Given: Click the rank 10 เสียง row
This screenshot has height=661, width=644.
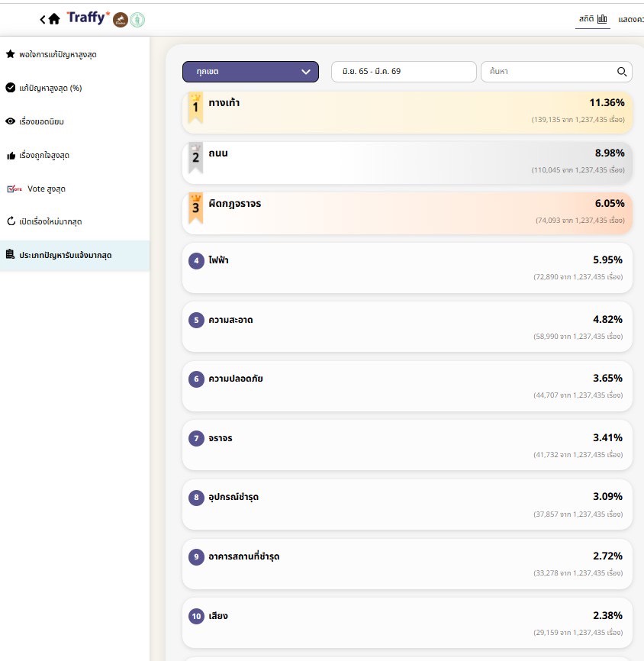Looking at the screenshot, I should point(407,623).
